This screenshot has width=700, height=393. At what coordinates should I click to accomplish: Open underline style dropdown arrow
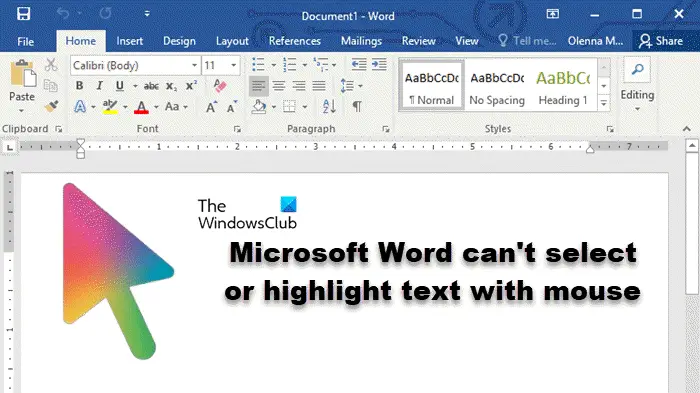tap(135, 86)
